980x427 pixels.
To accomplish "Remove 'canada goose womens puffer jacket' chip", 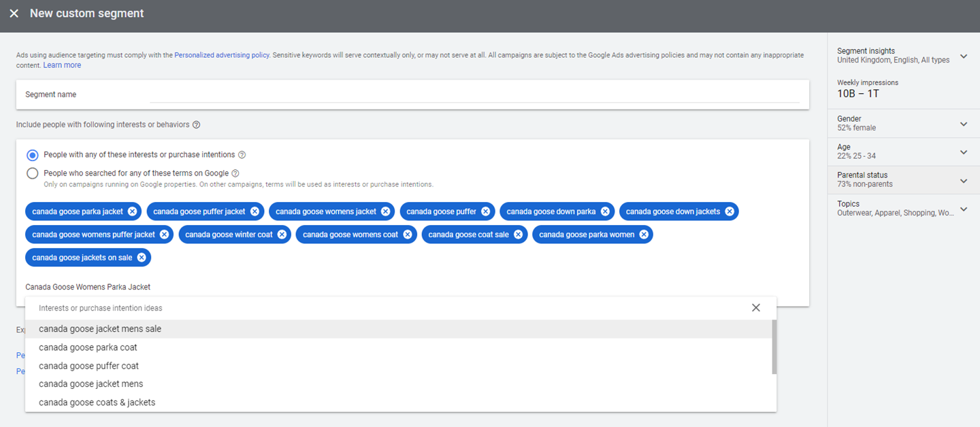I will (164, 235).
